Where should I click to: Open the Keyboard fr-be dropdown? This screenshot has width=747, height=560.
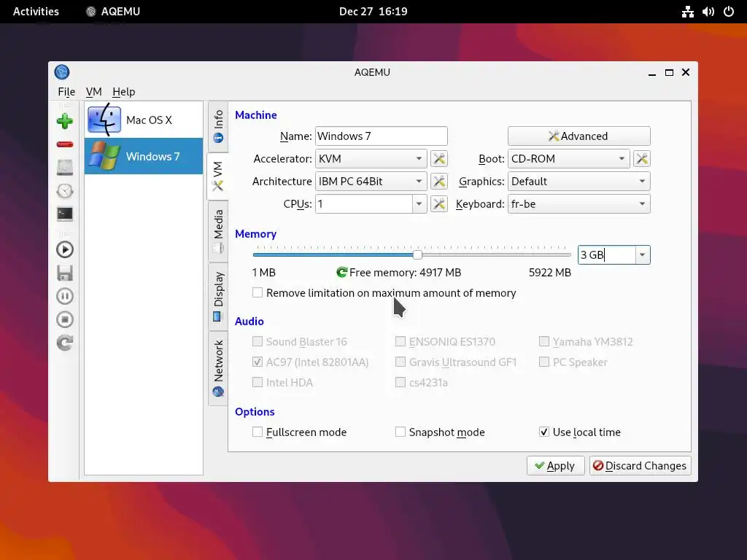(578, 204)
